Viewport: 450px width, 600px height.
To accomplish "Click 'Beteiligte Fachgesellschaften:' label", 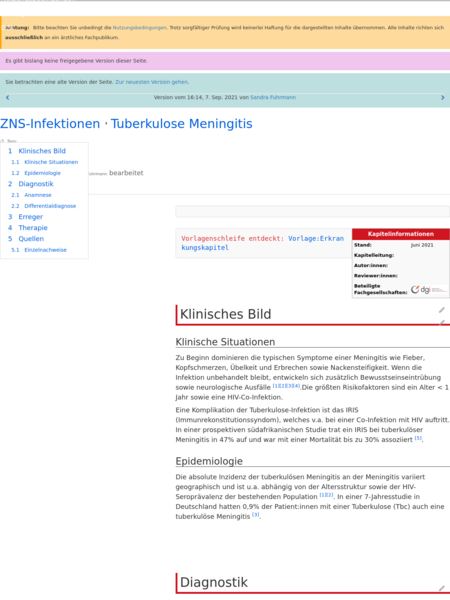I will pyautogui.click(x=380, y=289).
